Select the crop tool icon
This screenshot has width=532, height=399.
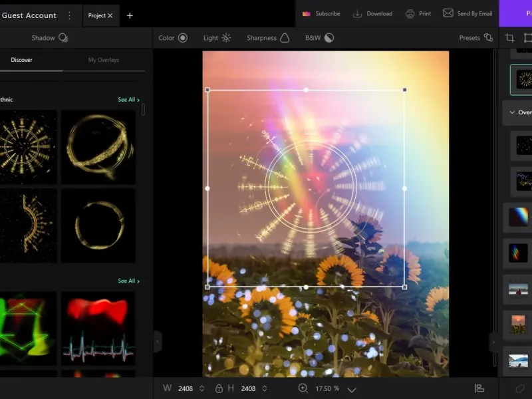[510, 38]
